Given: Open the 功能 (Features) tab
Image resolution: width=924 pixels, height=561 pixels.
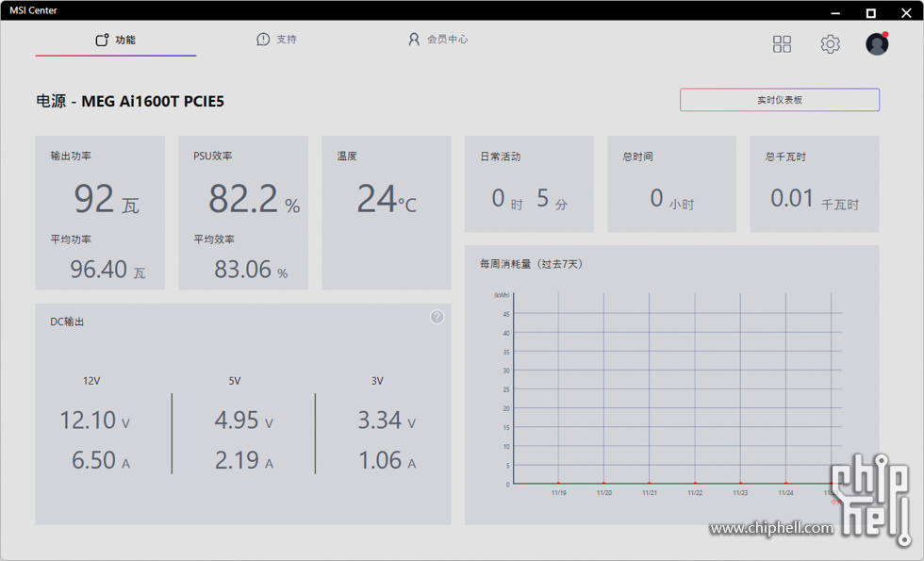Looking at the screenshot, I should tap(116, 41).
